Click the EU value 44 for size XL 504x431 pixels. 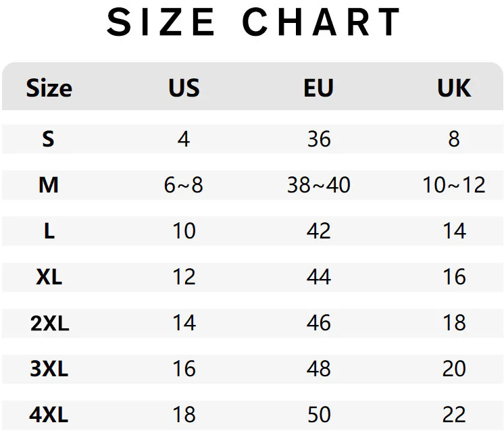(x=319, y=277)
